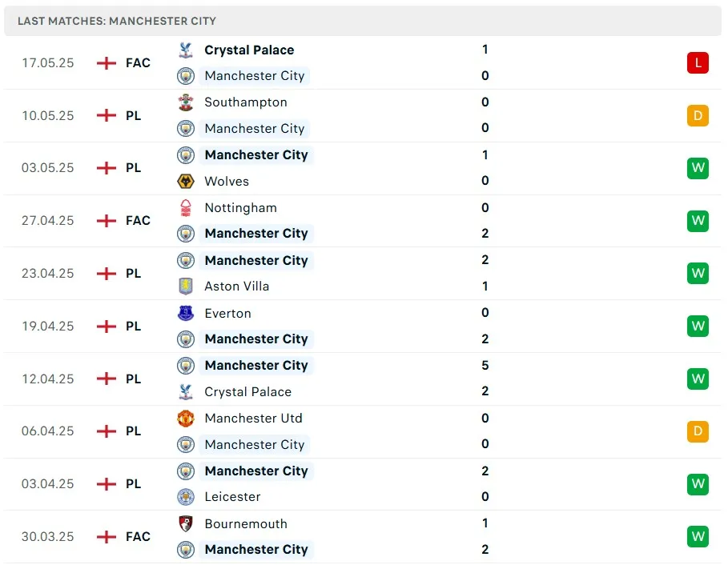Click the orange D badge for the Southampton draw
This screenshot has width=728, height=565.
coord(698,115)
